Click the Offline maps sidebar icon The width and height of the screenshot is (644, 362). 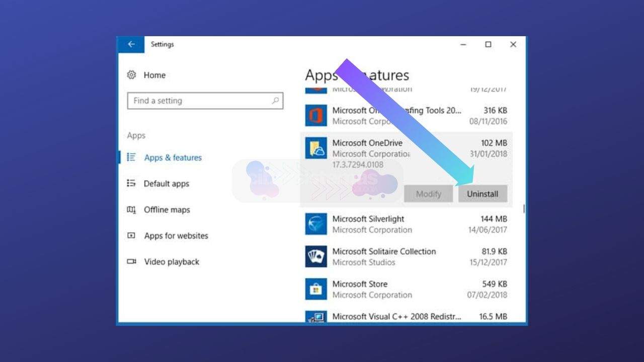(x=131, y=210)
